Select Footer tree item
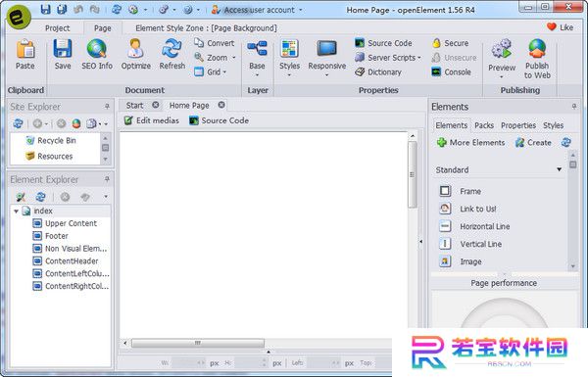The height and width of the screenshot is (377, 588). pyautogui.click(x=50, y=236)
